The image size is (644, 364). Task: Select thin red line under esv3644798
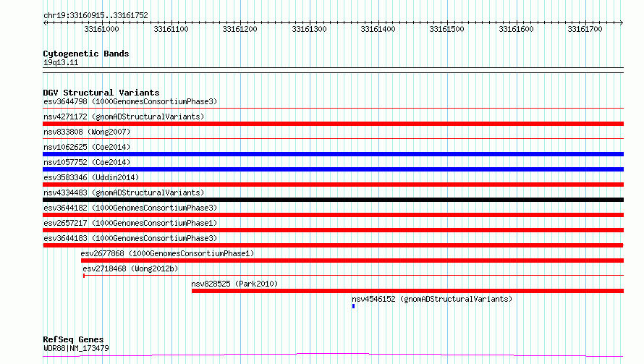tap(333, 109)
